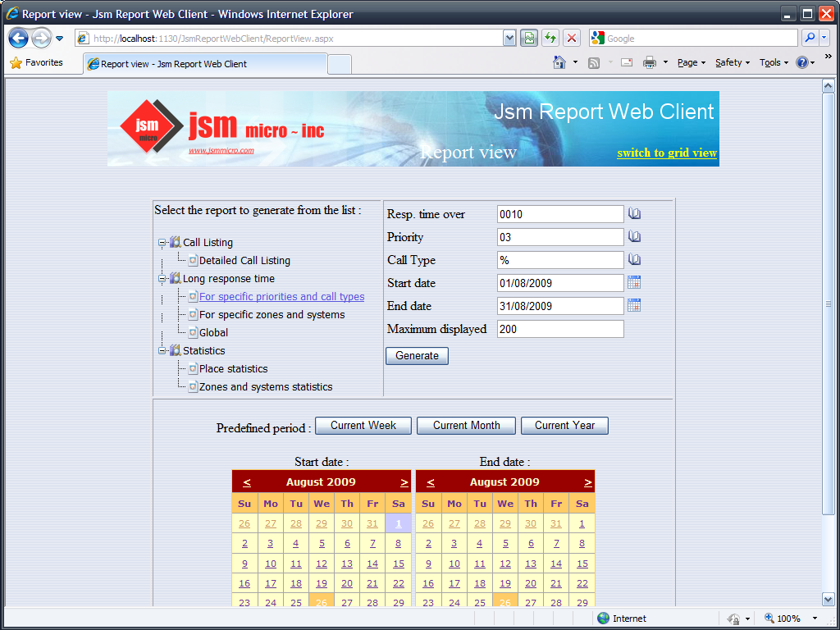Screen dimensions: 840x630
Task: Open the Tools menu
Action: coord(774,62)
